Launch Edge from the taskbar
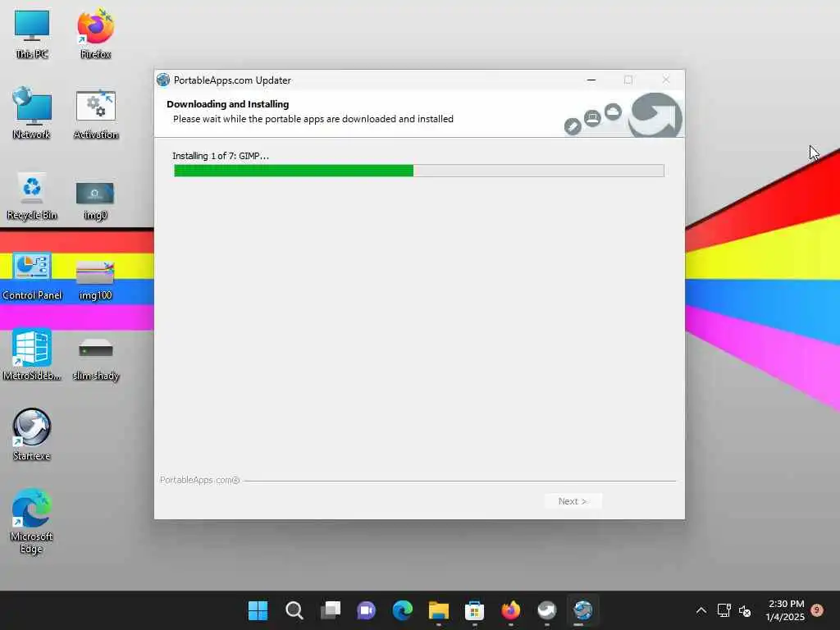 (x=402, y=610)
